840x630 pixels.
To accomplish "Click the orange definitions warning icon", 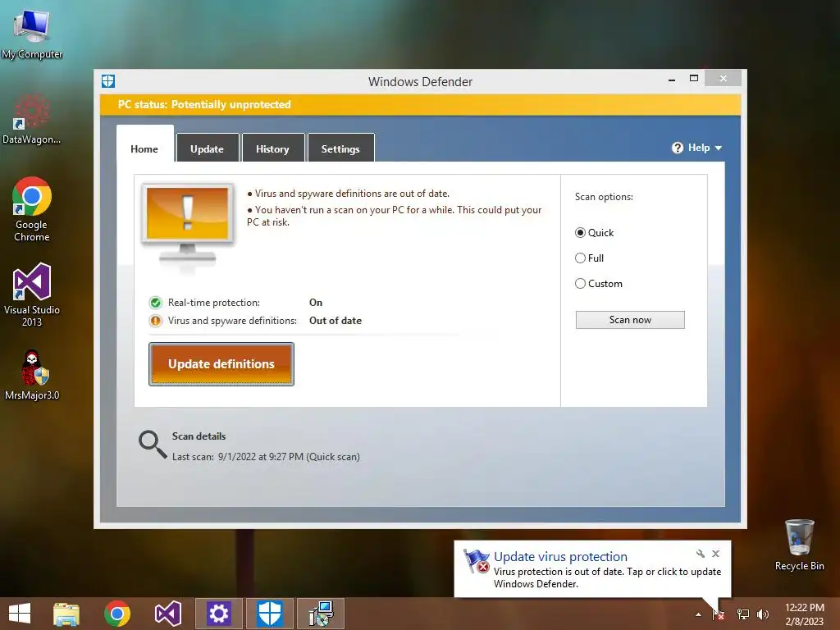I will click(x=155, y=321).
